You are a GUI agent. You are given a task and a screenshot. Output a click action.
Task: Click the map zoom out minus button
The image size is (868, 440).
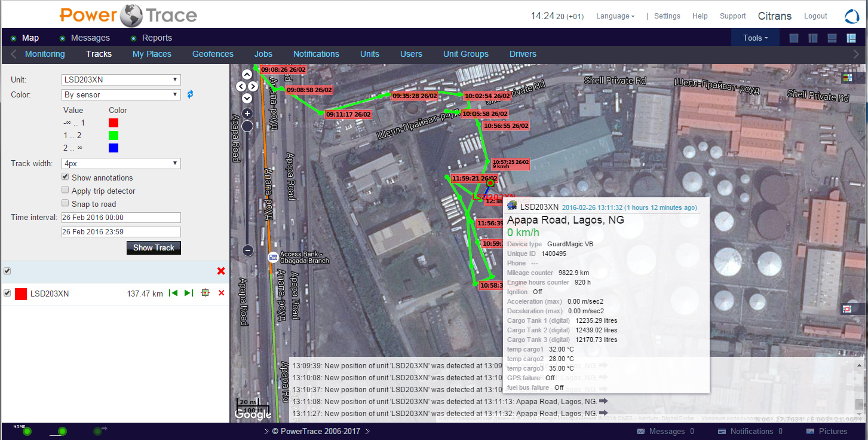(248, 250)
